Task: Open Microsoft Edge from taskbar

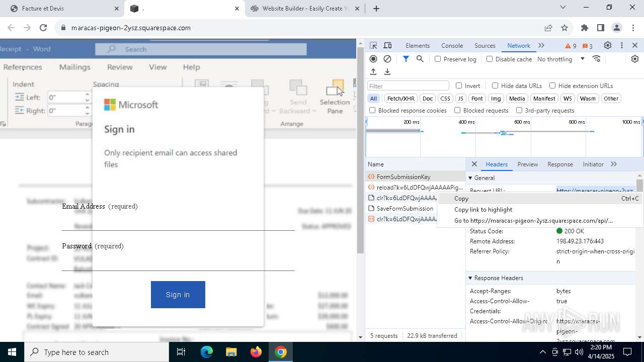Action: click(x=207, y=352)
